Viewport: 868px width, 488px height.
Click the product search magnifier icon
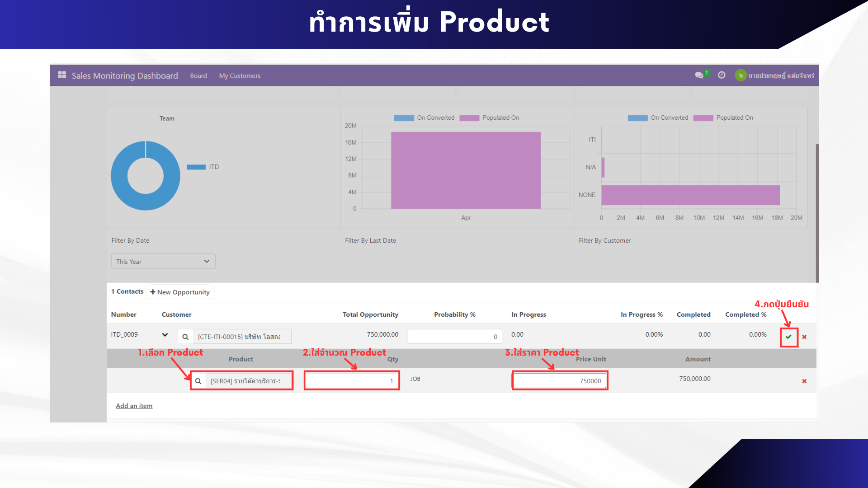(198, 381)
